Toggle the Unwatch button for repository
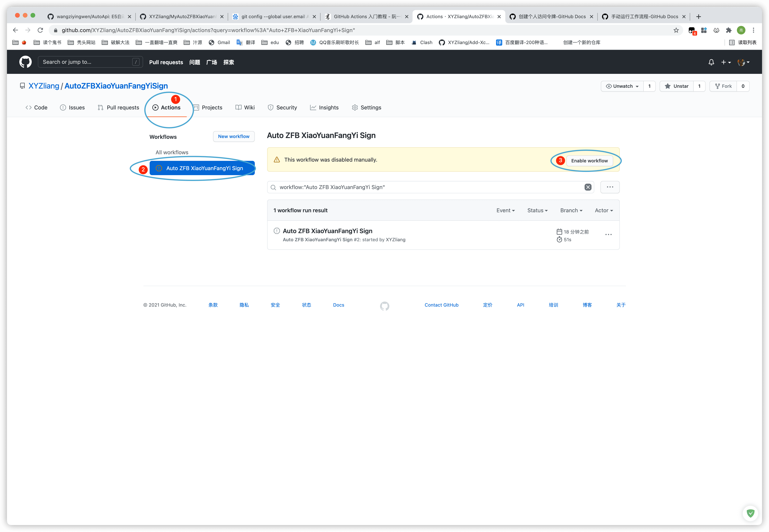 pyautogui.click(x=622, y=86)
